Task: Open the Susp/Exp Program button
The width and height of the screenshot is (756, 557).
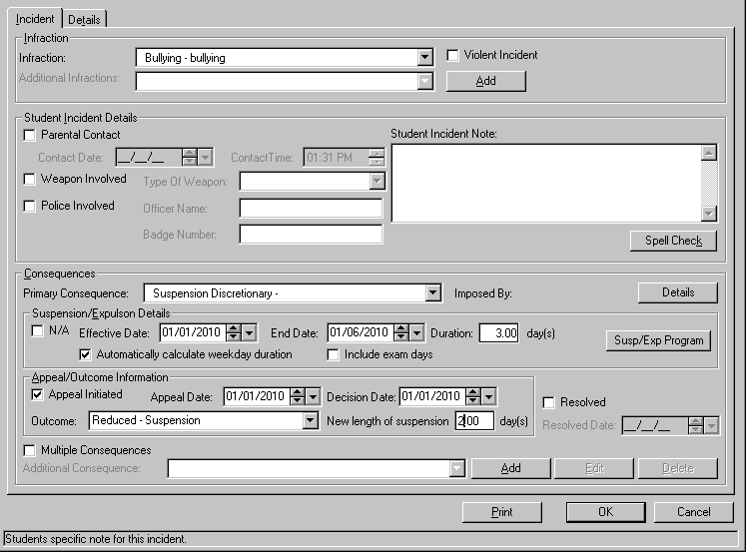Action: 658,340
